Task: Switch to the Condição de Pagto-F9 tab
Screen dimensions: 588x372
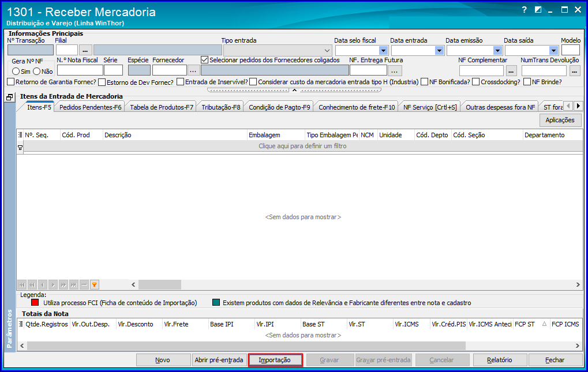Action: click(279, 107)
